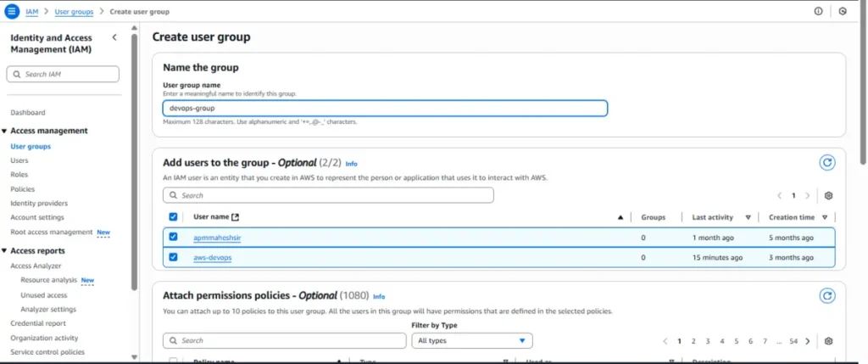Open the apmmaheshsir user link
This screenshot has width=868, height=364.
(x=217, y=238)
